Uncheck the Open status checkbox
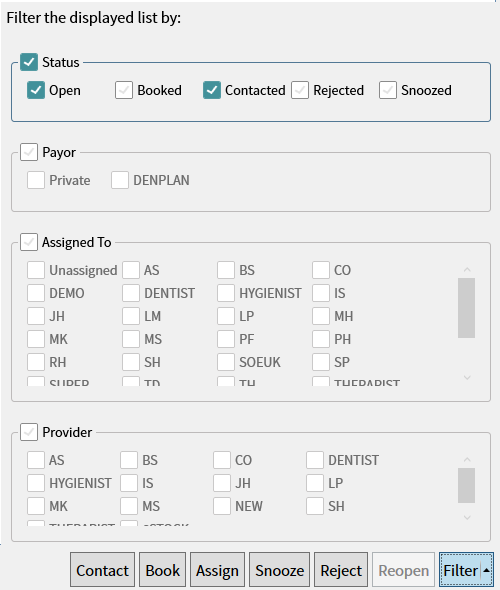Image resolution: width=500 pixels, height=590 pixels. click(36, 90)
